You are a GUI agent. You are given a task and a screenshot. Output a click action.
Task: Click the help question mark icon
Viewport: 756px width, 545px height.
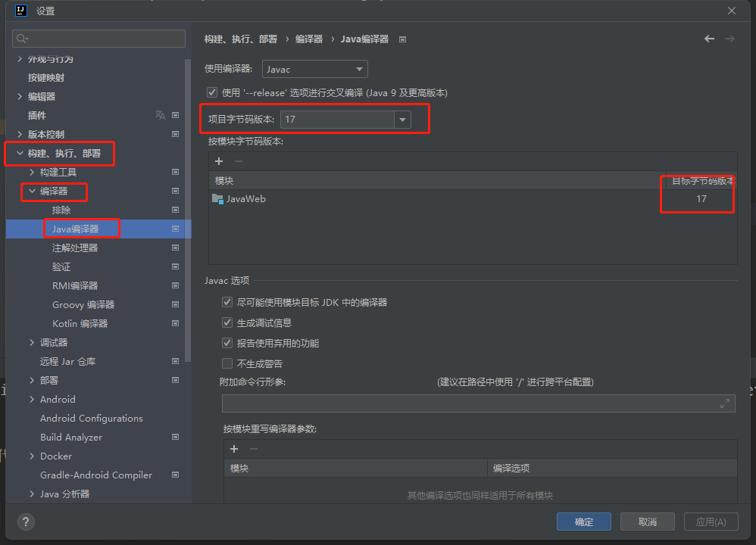[x=25, y=522]
